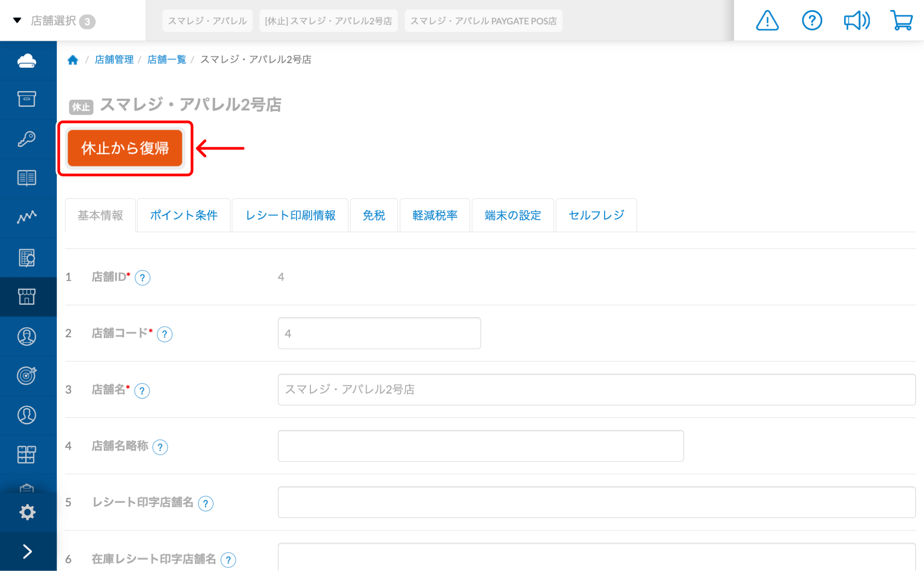Open the shopping cart icon
This screenshot has width=924, height=571.
pyautogui.click(x=902, y=21)
